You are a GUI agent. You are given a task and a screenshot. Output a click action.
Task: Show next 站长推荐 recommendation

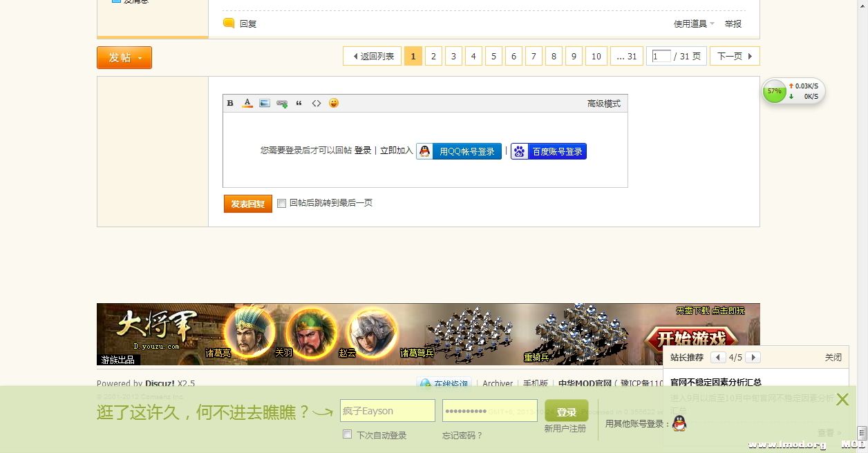pos(753,358)
